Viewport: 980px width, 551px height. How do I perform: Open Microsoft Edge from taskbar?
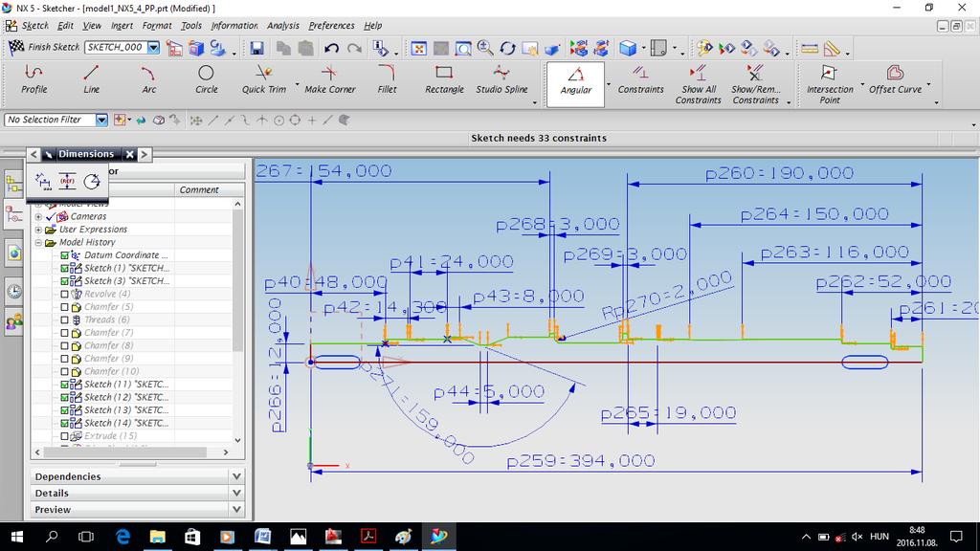(122, 537)
